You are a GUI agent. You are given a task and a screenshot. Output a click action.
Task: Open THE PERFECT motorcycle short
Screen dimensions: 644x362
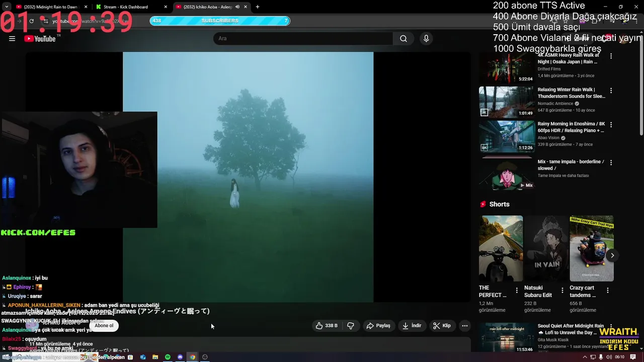pos(501,248)
